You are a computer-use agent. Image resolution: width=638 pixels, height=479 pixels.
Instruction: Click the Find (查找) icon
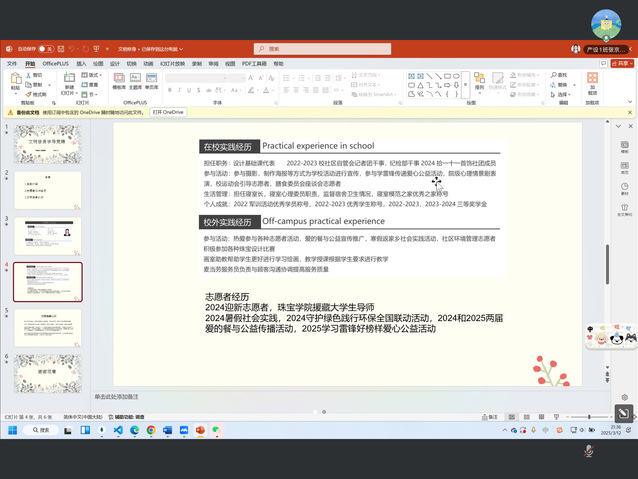(x=558, y=74)
